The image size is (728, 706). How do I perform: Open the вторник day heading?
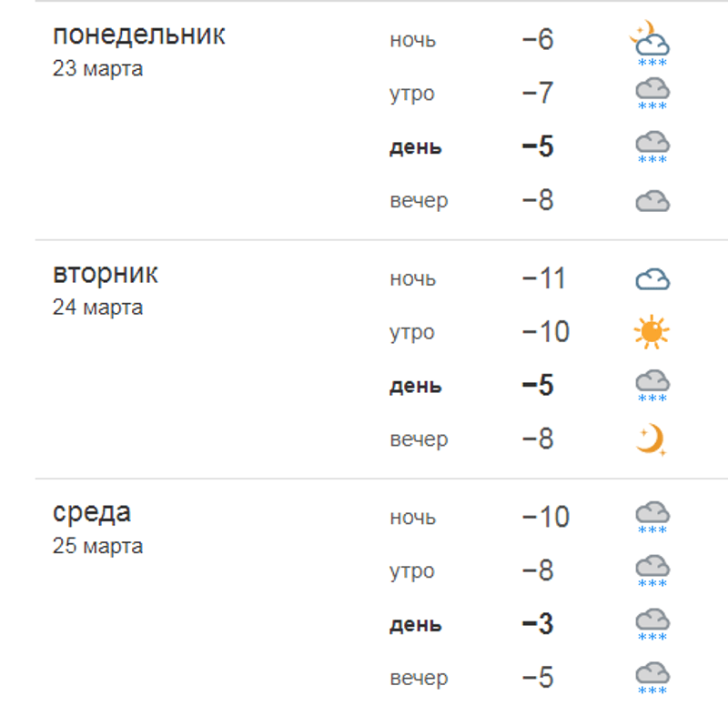pos(106,274)
